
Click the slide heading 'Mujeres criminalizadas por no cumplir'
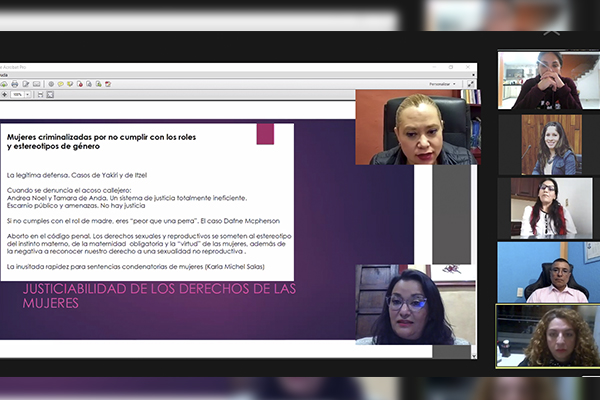click(101, 142)
